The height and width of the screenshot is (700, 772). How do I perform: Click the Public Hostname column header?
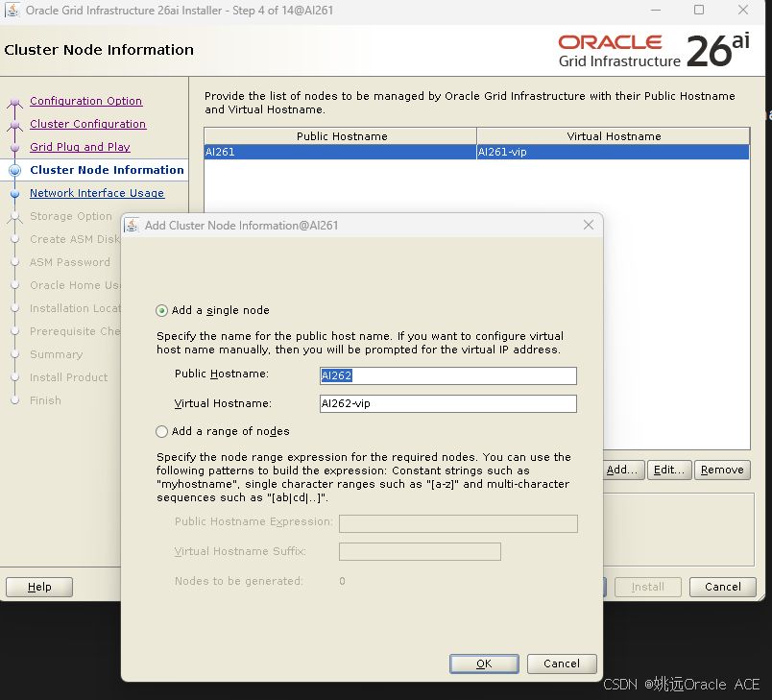click(x=340, y=136)
